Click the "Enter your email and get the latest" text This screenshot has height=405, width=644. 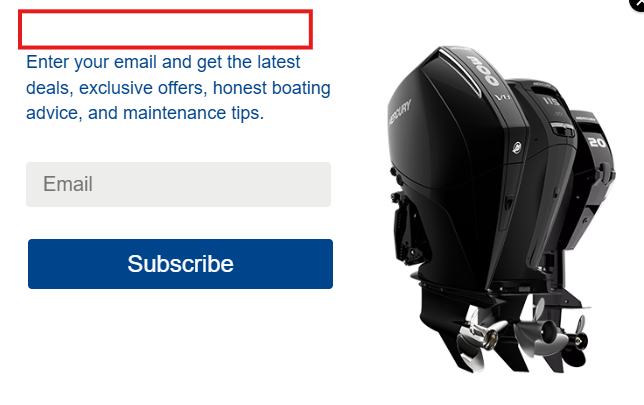pos(163,62)
